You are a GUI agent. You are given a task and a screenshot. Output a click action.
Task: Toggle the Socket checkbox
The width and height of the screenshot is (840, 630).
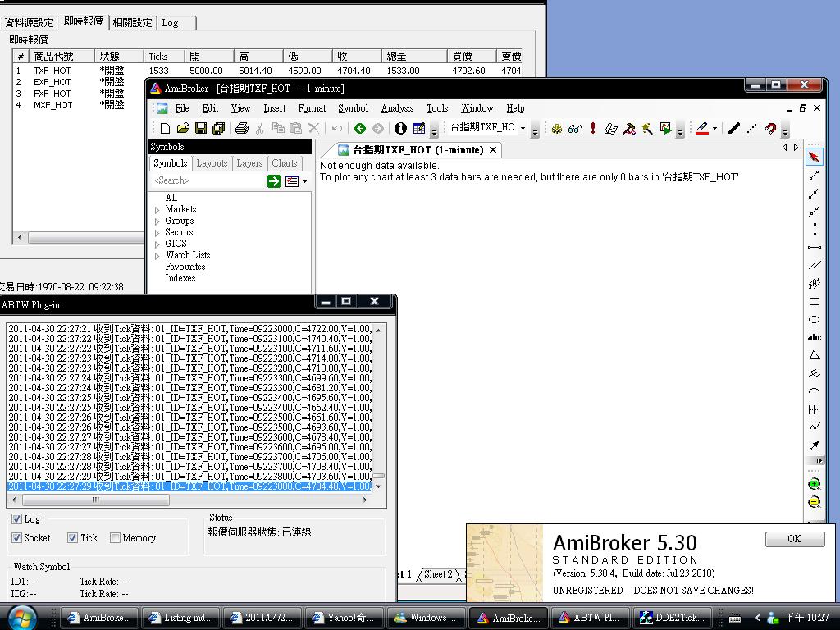(x=16, y=538)
